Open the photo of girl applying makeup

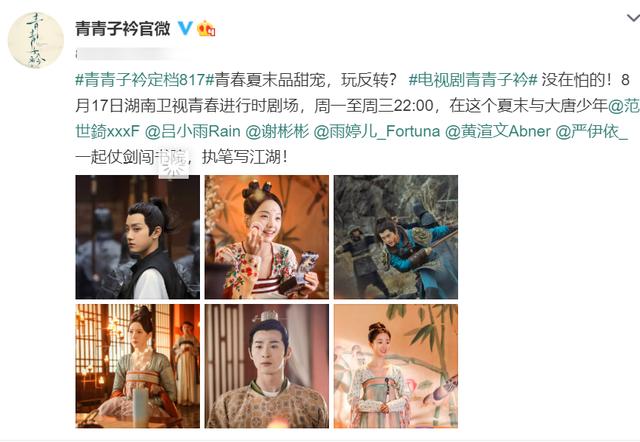coord(267,237)
